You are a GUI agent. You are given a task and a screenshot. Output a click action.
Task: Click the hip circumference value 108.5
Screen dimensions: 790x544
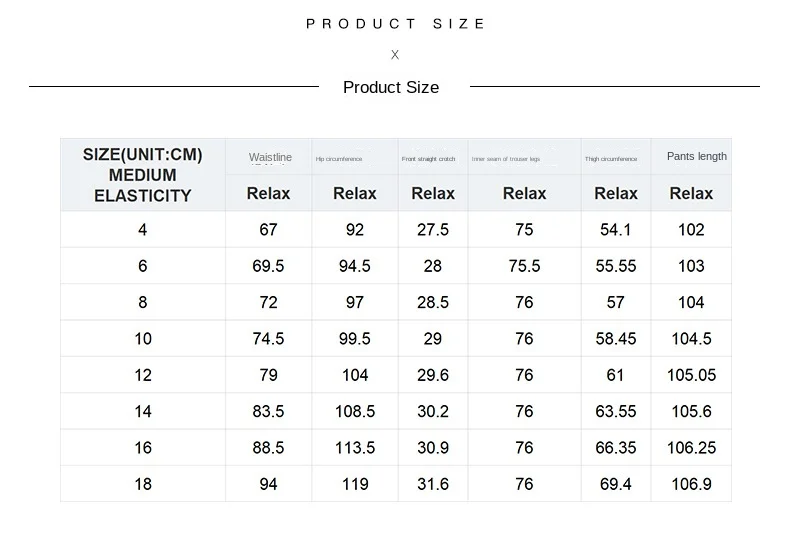pyautogui.click(x=355, y=411)
